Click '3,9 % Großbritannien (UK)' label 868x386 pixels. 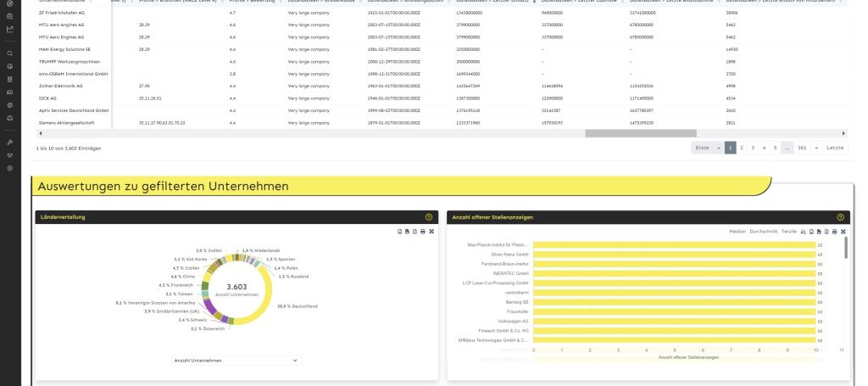171,311
